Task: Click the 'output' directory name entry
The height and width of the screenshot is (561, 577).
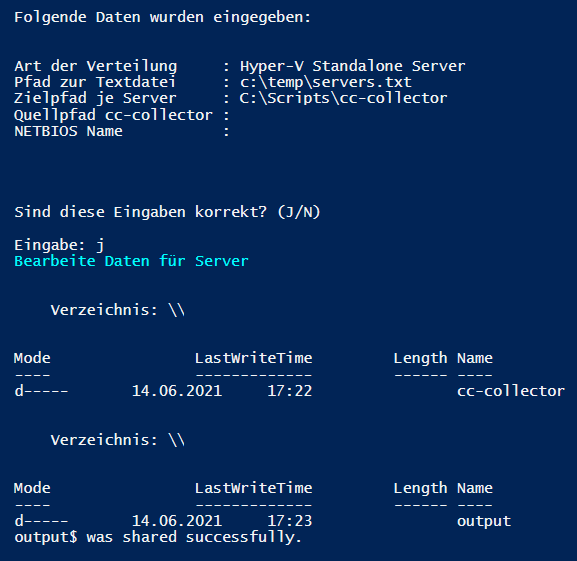Action: [484, 522]
